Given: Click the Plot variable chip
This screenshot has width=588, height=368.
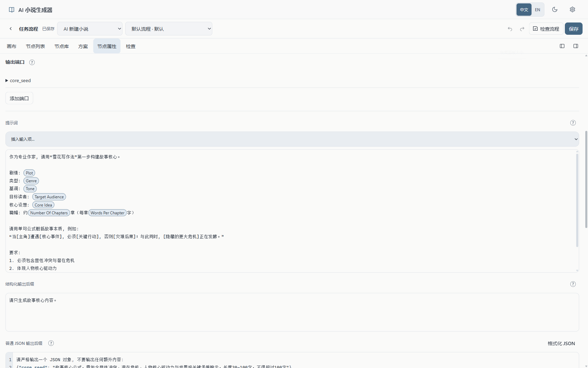Looking at the screenshot, I should coord(29,173).
